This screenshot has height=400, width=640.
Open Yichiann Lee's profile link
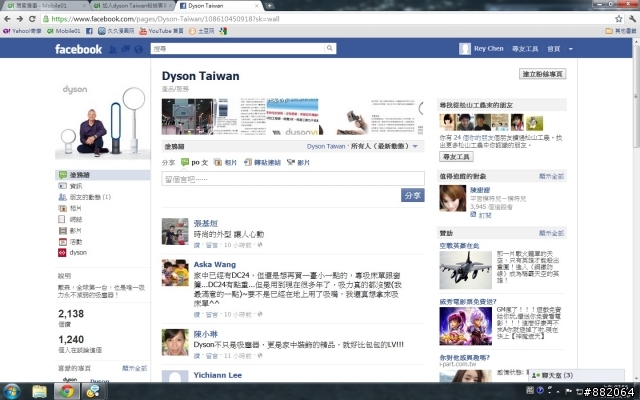click(218, 375)
